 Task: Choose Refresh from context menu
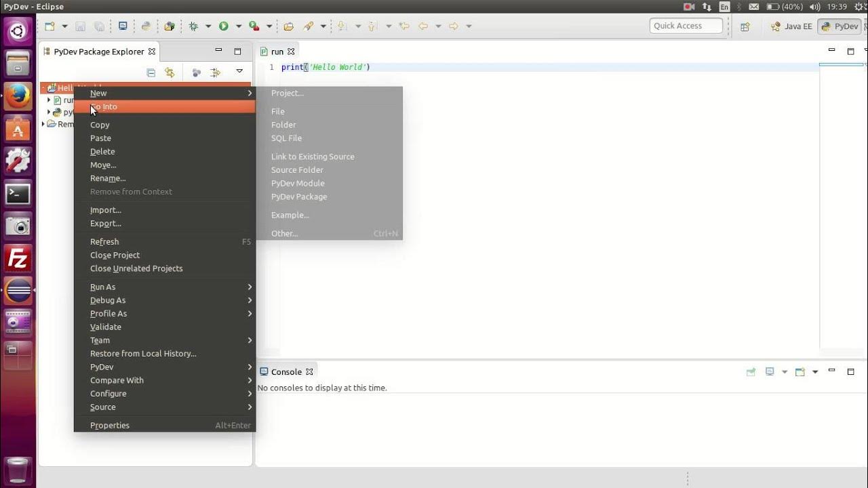click(x=165, y=242)
